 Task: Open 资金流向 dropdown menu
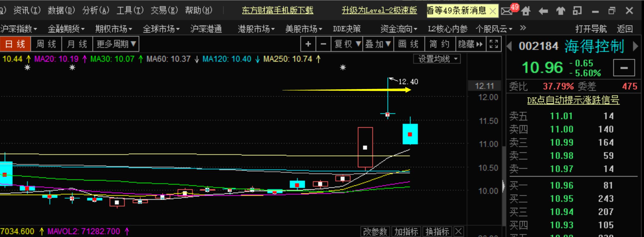click(399, 29)
